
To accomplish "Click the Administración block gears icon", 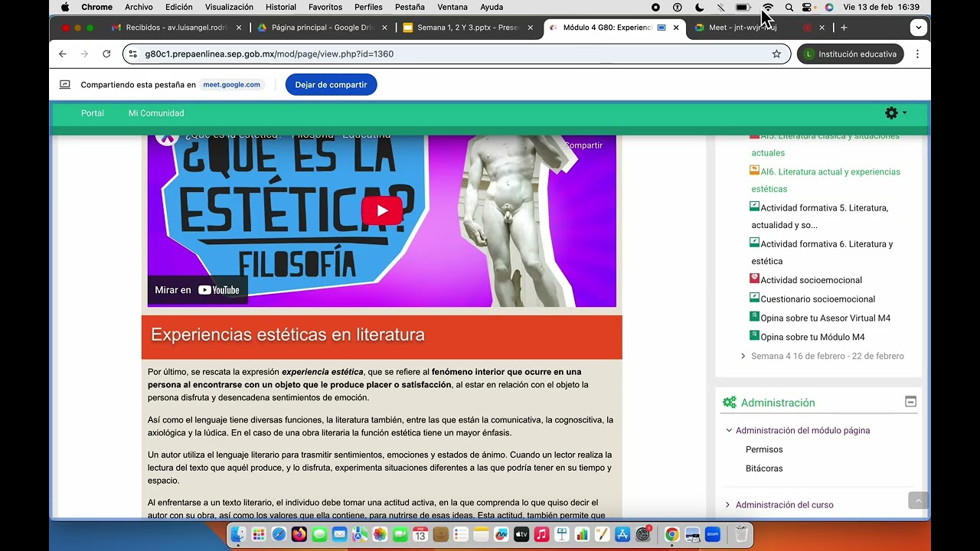I will [729, 403].
